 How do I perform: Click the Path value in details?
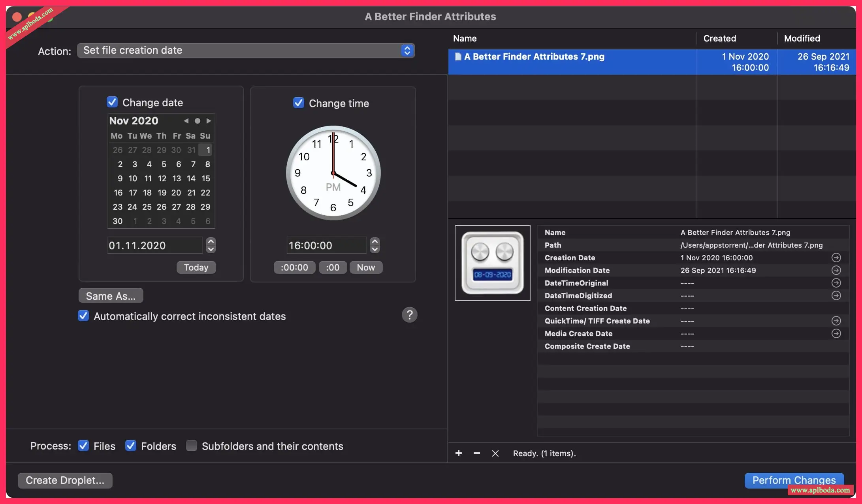751,245
